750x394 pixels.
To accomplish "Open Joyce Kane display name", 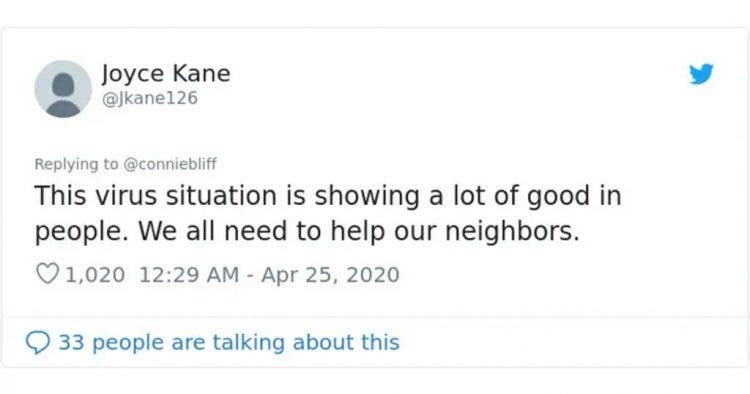I will (166, 74).
